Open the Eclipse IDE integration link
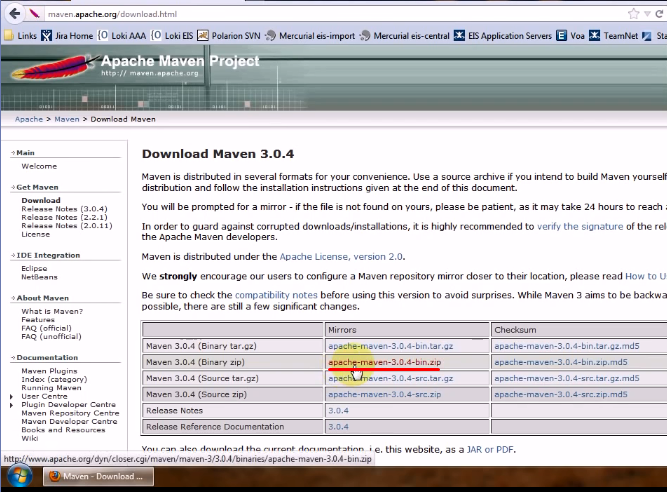The image size is (667, 492). (x=34, y=268)
